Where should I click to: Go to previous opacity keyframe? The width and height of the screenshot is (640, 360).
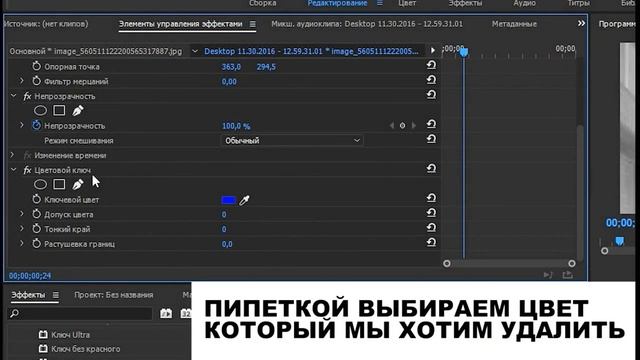click(x=392, y=126)
